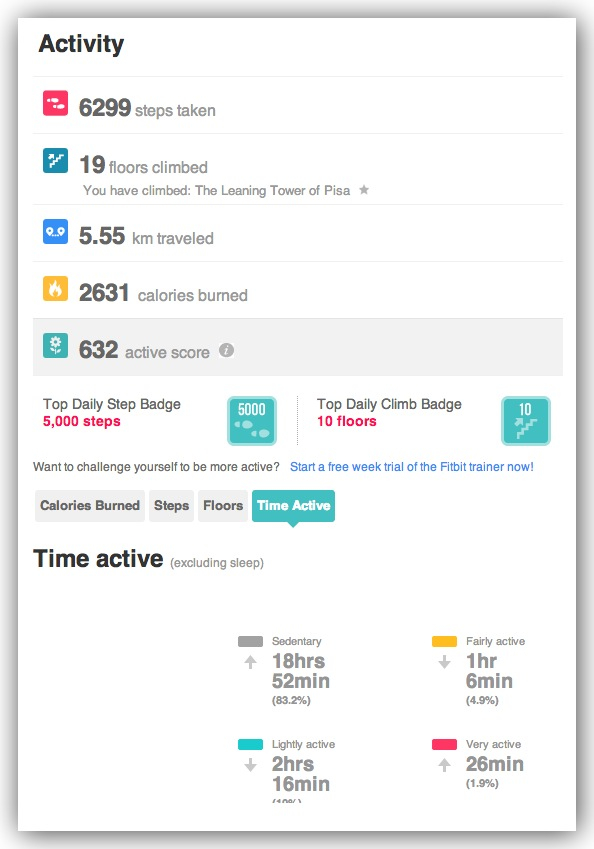Click the 5,000 steps badge text
The image size is (594, 849).
(82, 421)
